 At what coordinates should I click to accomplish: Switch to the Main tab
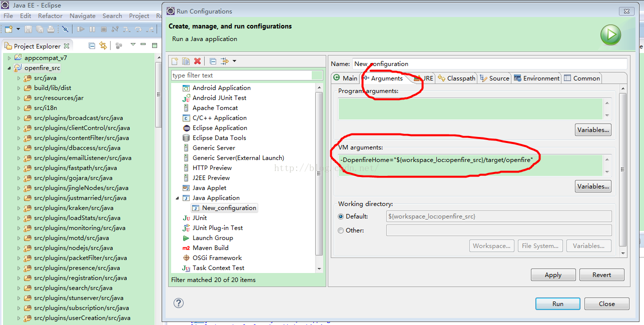click(x=345, y=78)
